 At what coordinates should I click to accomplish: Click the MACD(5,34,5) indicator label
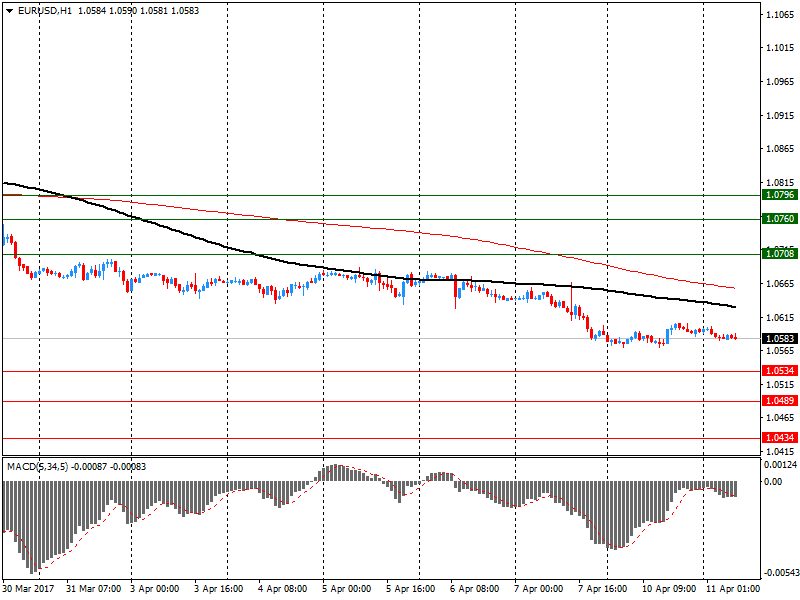(x=38, y=467)
